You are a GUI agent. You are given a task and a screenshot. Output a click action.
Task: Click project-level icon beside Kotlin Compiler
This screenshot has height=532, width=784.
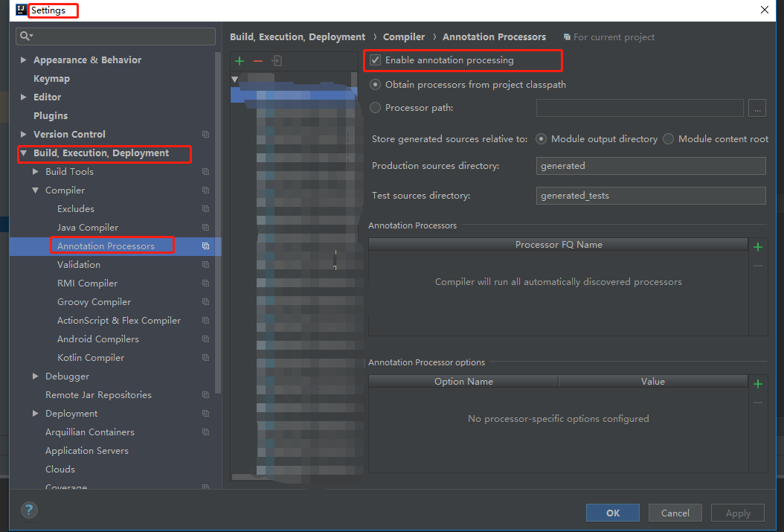pyautogui.click(x=205, y=357)
